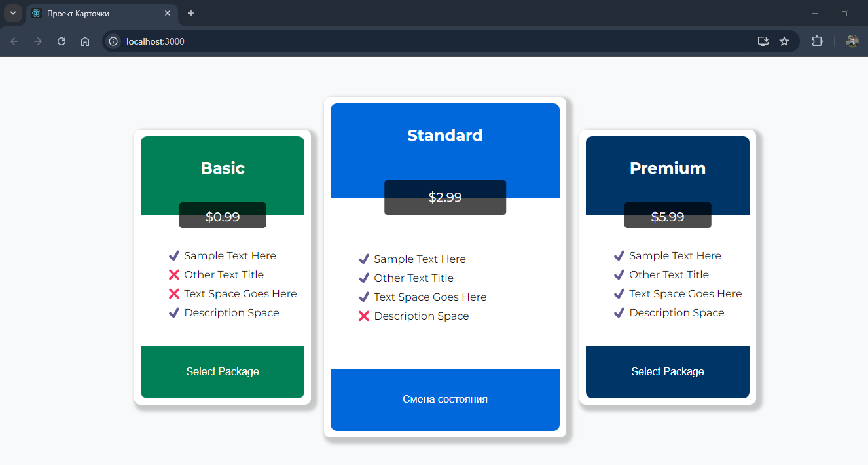Image resolution: width=868 pixels, height=465 pixels.
Task: Open a new browser tab
Action: click(x=191, y=13)
